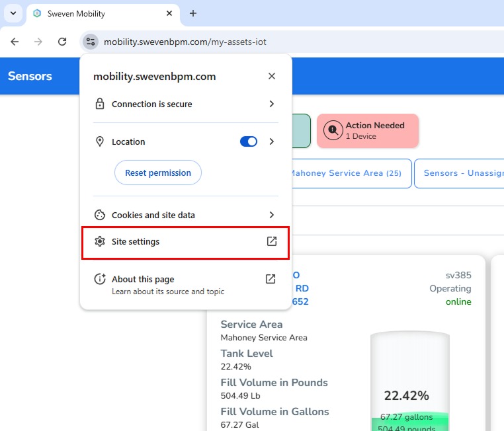
Task: Click the teal status card edge
Action: coord(302,131)
